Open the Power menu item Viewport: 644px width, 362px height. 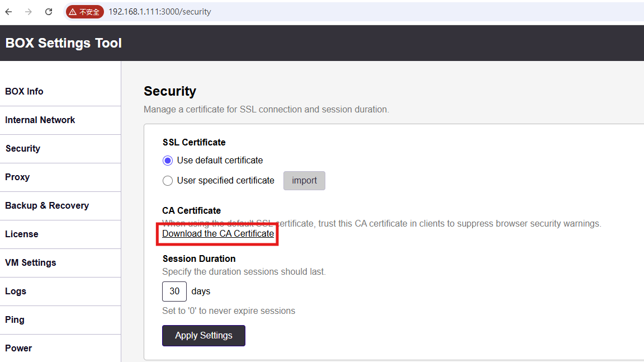click(60, 349)
